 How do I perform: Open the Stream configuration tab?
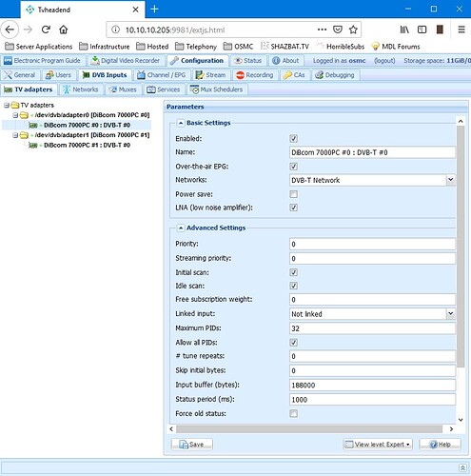point(211,75)
